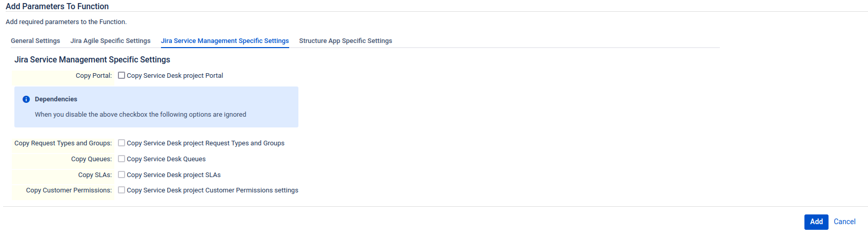Viewport: 868px width, 239px height.
Task: Toggle the Copy Service Desk project SLAs checkbox
Action: pyautogui.click(x=122, y=175)
